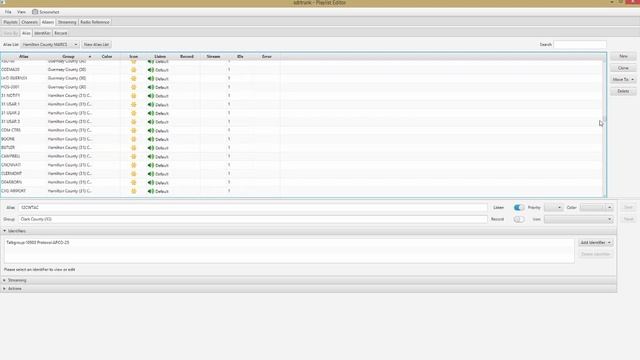The image size is (640, 360).
Task: Click the New Alias List button
Action: (96, 44)
